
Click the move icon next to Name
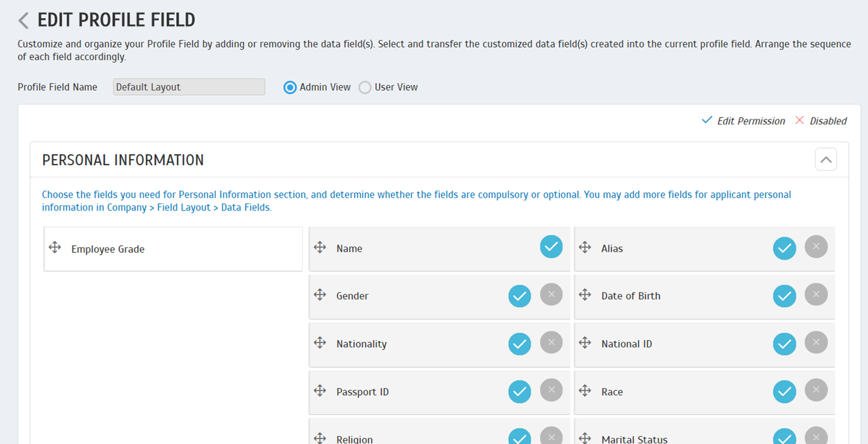(x=320, y=248)
